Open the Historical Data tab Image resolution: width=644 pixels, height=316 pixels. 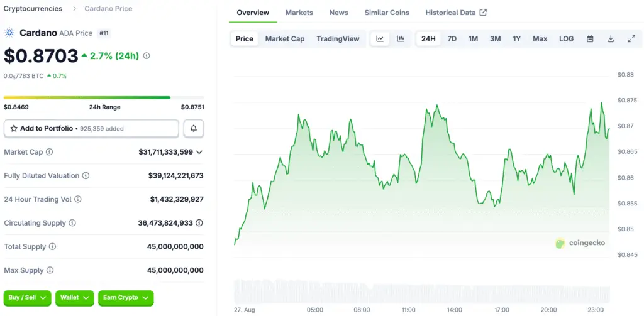click(x=456, y=13)
